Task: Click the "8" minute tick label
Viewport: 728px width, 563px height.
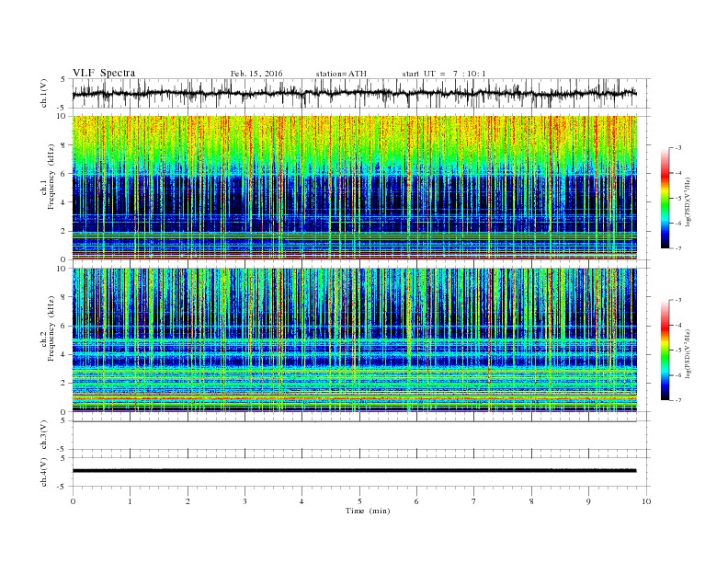Action: (x=531, y=501)
